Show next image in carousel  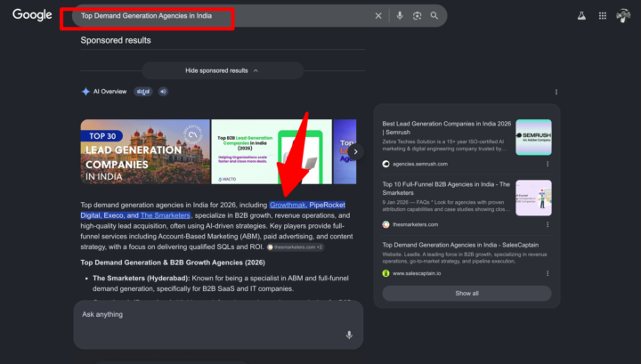click(x=355, y=151)
